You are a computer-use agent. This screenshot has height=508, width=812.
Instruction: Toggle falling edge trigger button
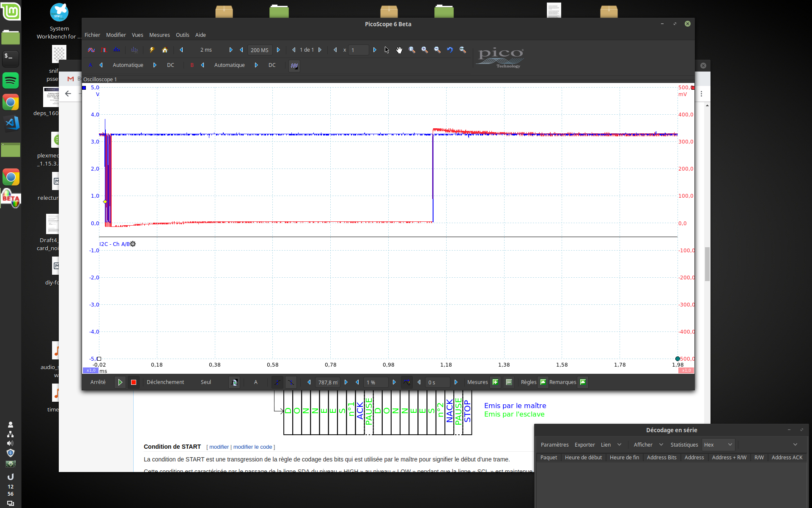coord(291,382)
